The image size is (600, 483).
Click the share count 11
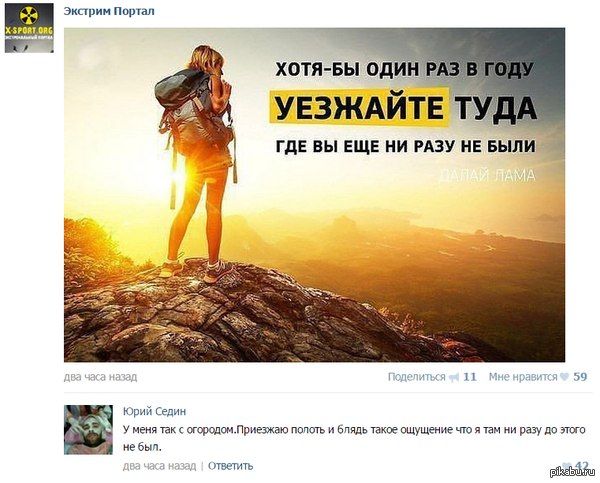tap(470, 377)
